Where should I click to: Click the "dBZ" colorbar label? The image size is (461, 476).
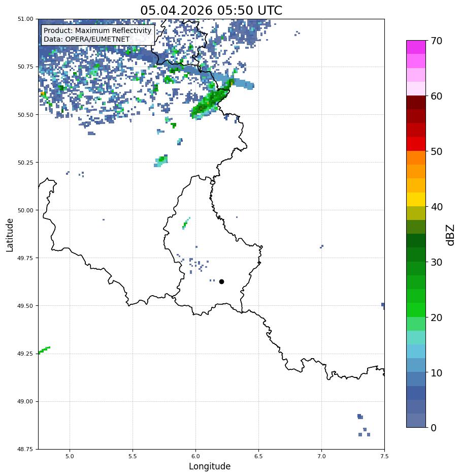[450, 235]
